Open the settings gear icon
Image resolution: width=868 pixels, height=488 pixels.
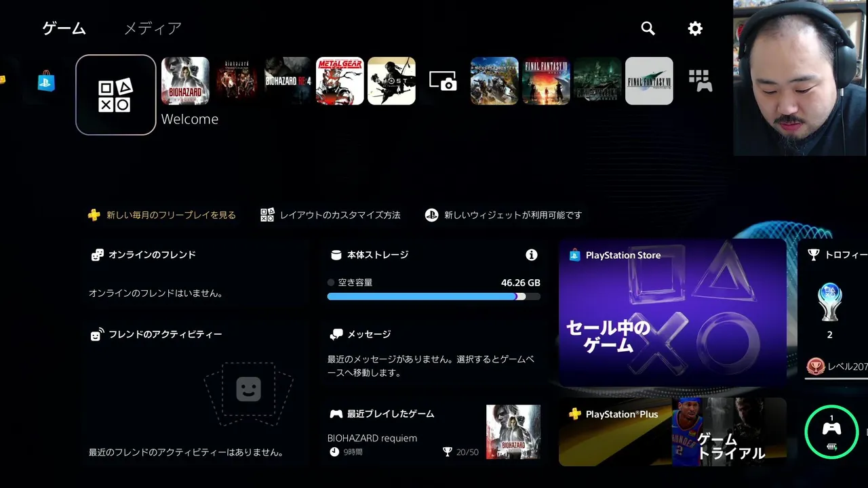[x=695, y=28]
